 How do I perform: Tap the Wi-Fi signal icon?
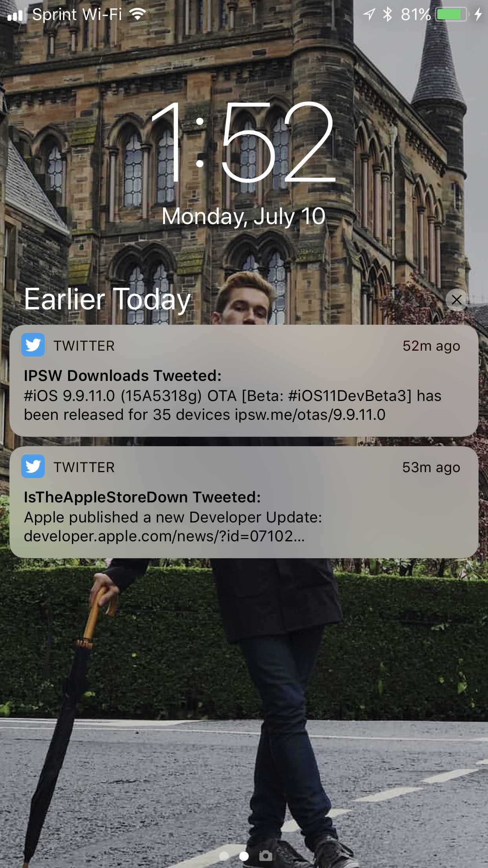138,15
